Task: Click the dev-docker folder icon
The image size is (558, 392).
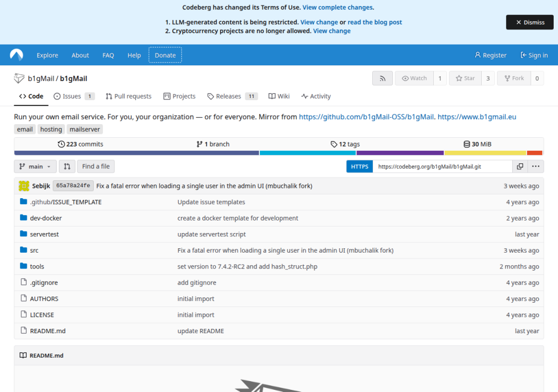Action: coord(23,218)
